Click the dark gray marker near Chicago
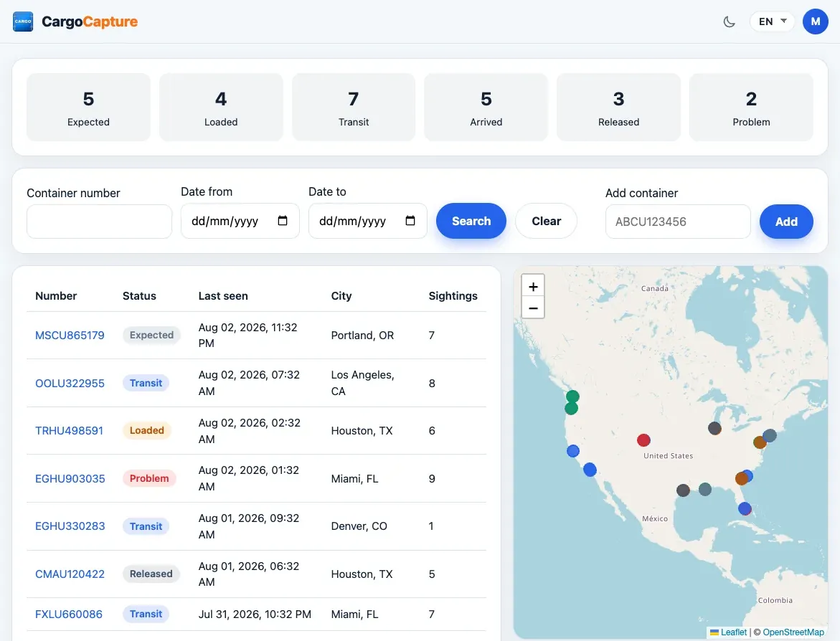The image size is (840, 641). (x=714, y=428)
